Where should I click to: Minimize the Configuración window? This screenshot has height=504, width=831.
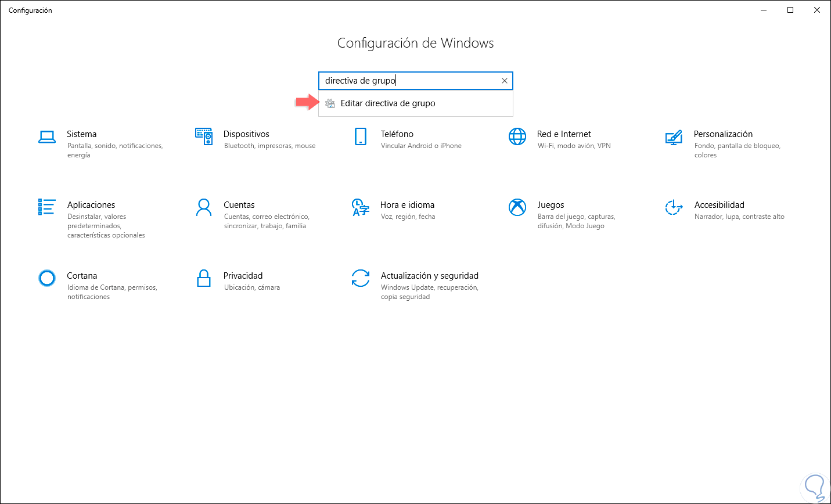[764, 10]
